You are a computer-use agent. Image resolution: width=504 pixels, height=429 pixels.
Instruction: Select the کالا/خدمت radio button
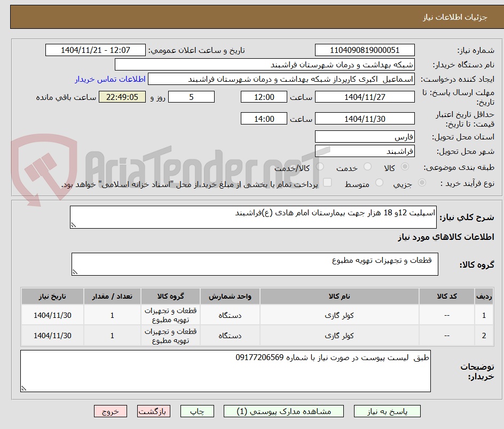(320, 167)
